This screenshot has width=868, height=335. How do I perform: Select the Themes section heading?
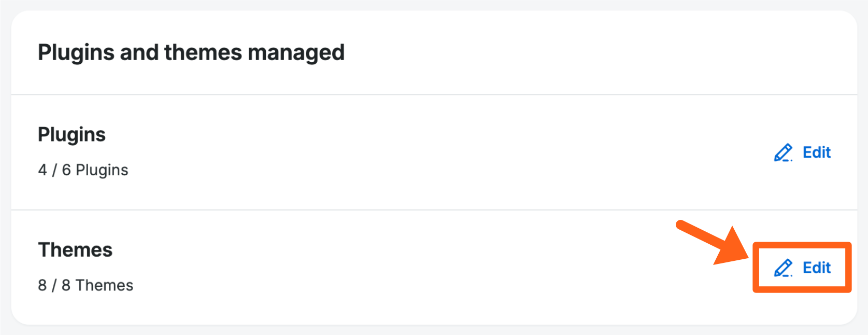[x=75, y=250]
